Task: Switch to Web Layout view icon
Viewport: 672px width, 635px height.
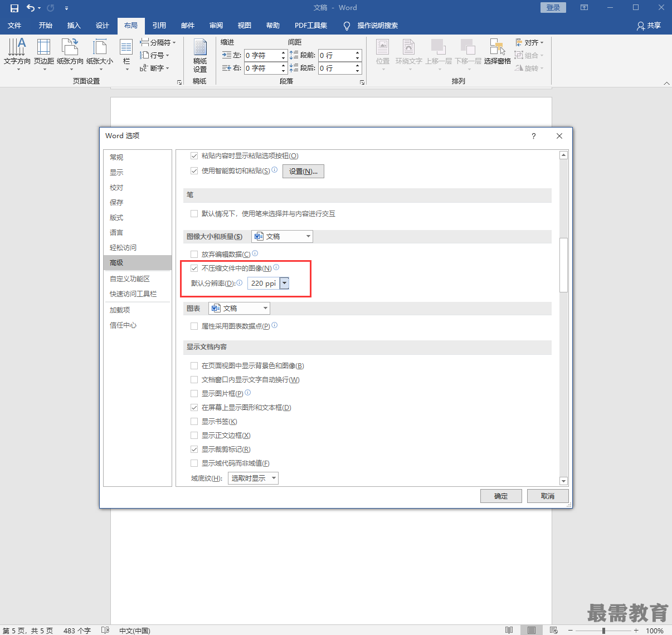Action: coord(553,630)
